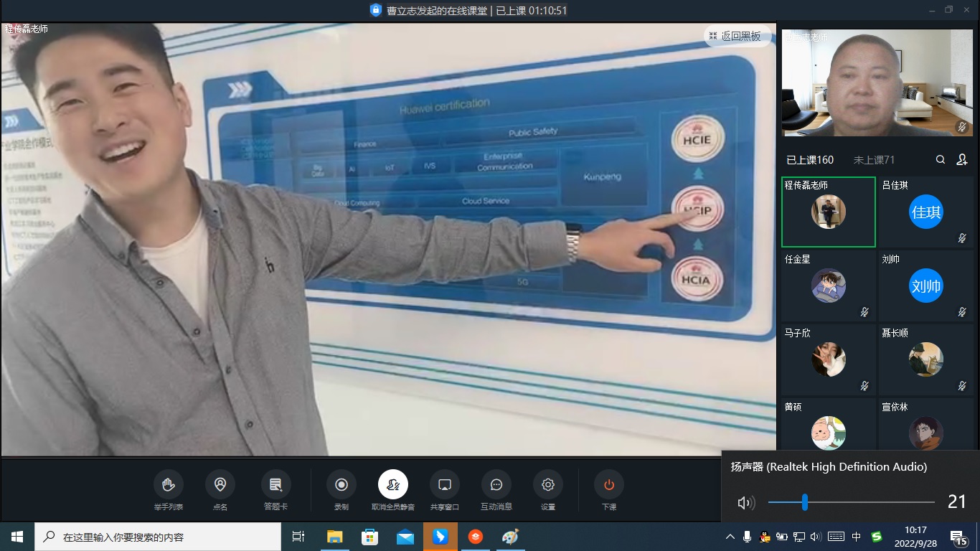980x551 pixels.
Task: Click the add participant icon
Action: click(x=962, y=160)
